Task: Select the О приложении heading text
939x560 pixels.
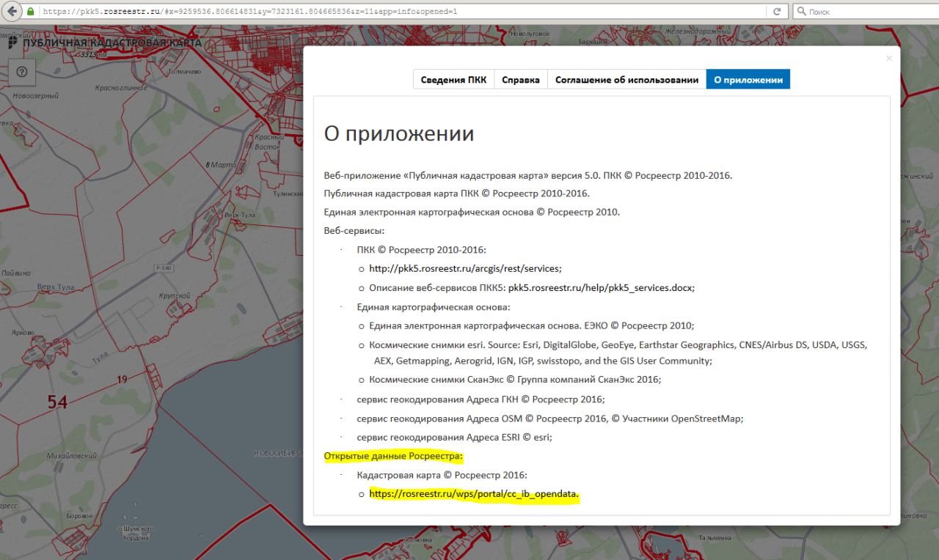Action: pyautogui.click(x=399, y=135)
